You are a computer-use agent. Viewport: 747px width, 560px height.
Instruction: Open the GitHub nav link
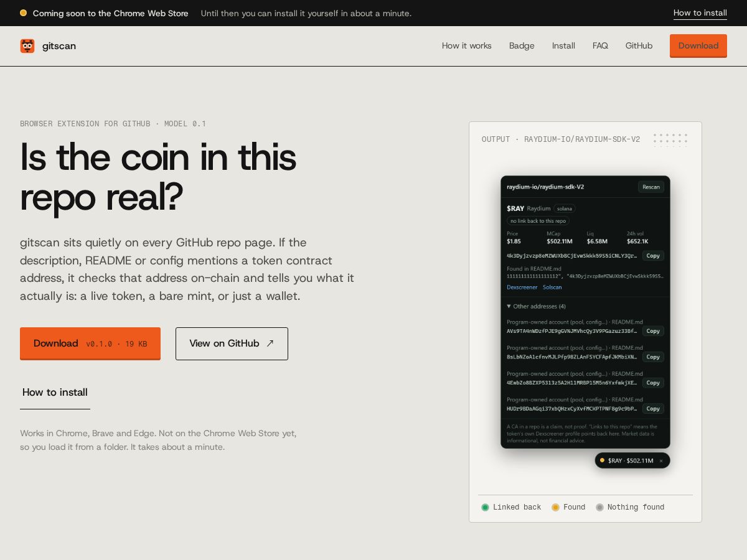click(x=639, y=46)
